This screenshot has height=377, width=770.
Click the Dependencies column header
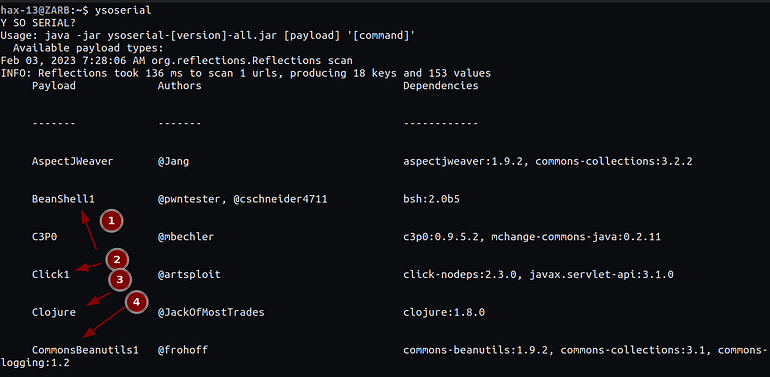coord(441,86)
